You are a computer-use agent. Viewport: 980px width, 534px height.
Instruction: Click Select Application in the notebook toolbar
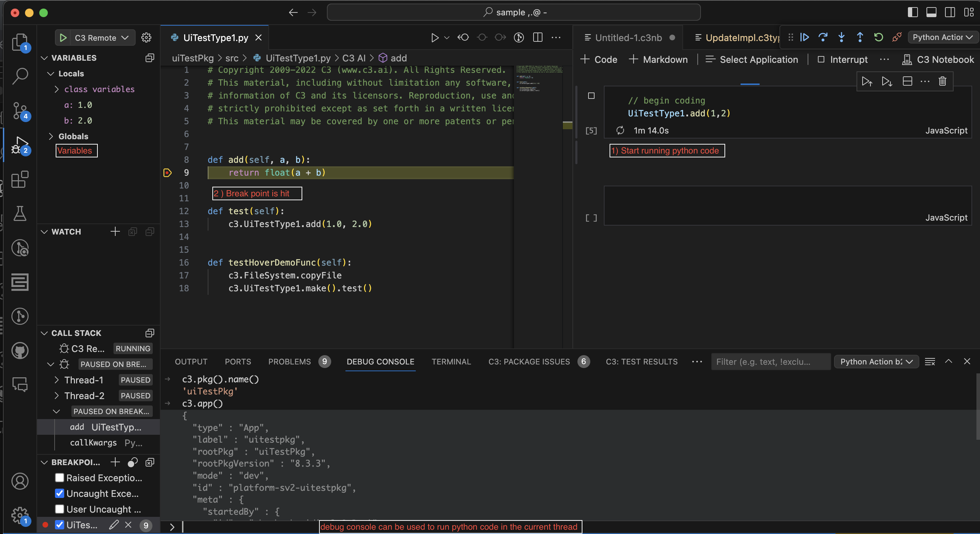(x=752, y=59)
